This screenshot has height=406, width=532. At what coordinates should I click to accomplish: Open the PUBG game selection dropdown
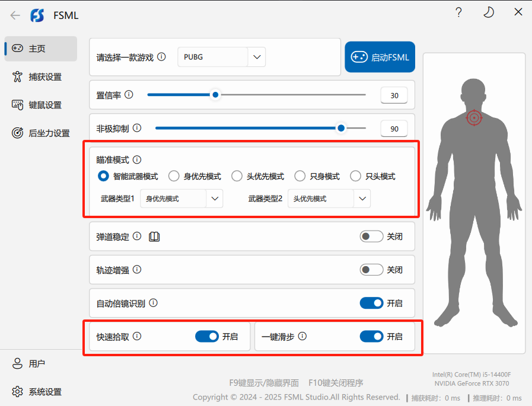coord(256,57)
